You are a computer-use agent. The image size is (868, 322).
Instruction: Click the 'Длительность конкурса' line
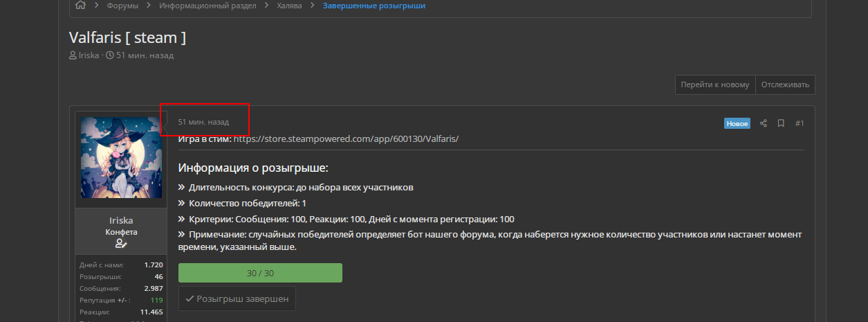click(x=296, y=187)
